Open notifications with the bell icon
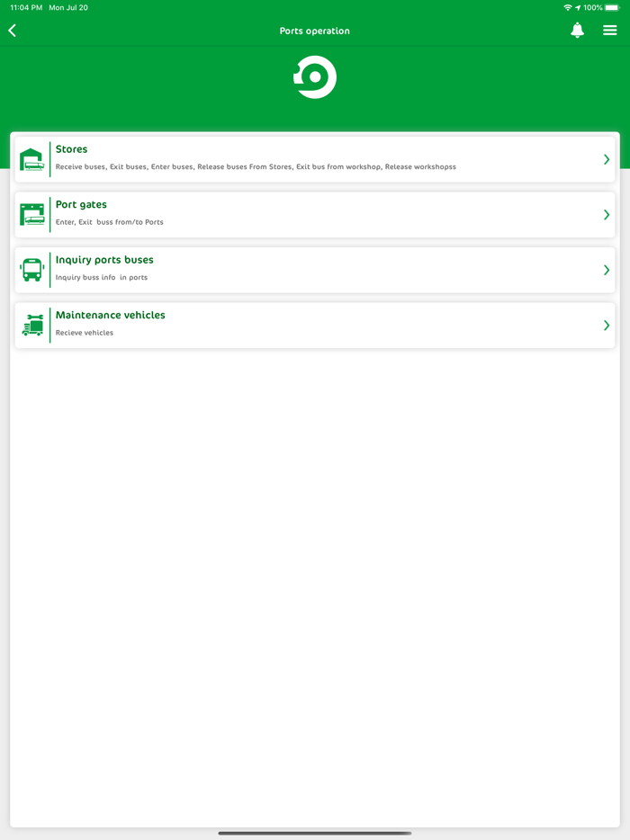Screen dimensions: 630x840 (x=577, y=31)
